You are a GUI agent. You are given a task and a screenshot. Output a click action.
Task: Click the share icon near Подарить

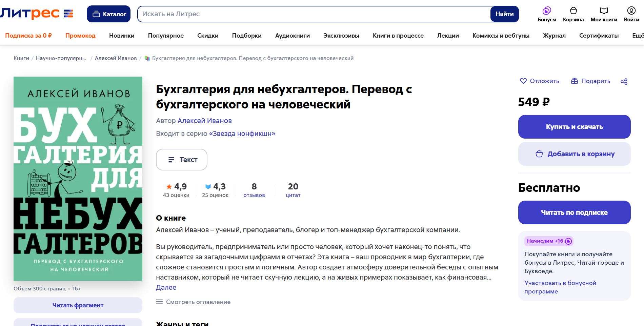tap(624, 81)
